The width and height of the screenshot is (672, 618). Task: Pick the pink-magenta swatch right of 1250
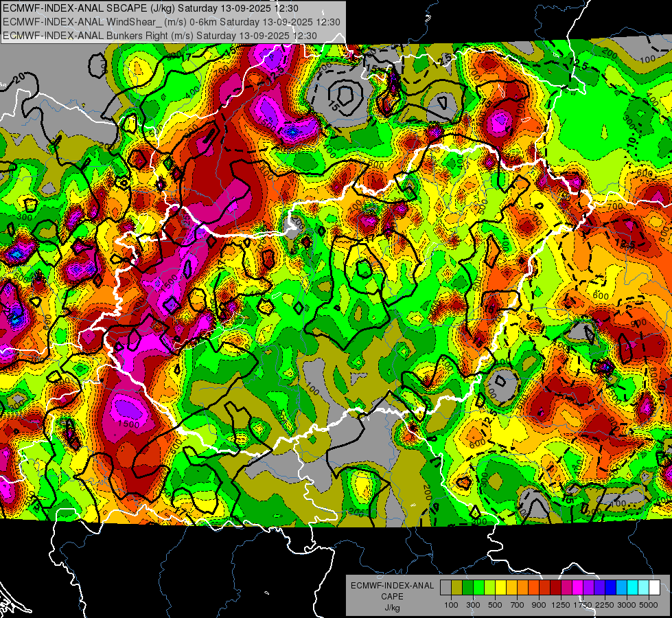567,587
